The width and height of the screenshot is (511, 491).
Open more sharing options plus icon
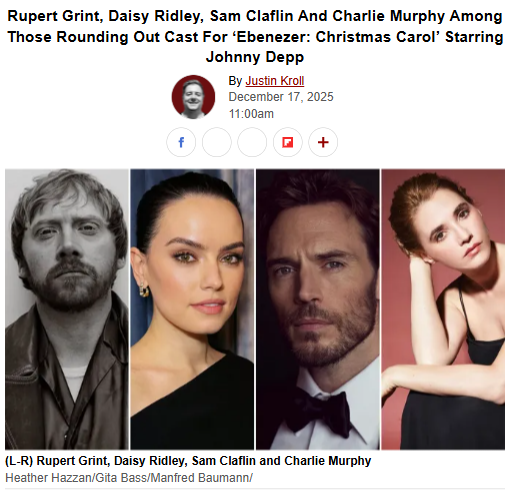323,142
